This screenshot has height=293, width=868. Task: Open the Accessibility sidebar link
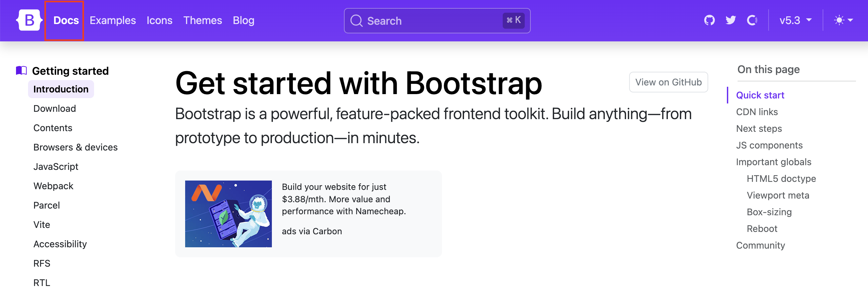tap(60, 244)
